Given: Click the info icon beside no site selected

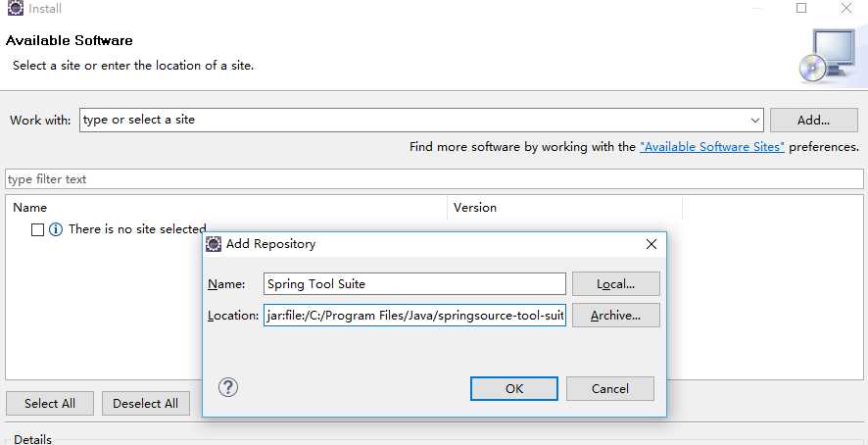Looking at the screenshot, I should pyautogui.click(x=56, y=229).
